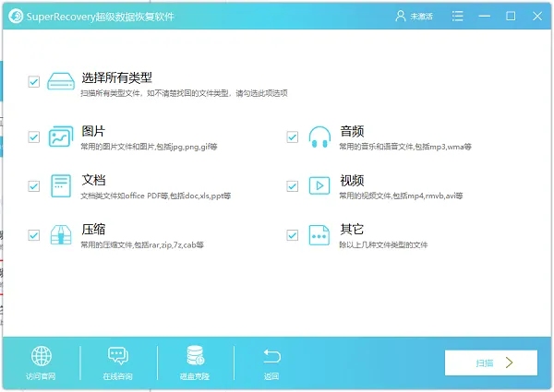This screenshot has width=554, height=392.
Task: Click the 图片 label
Action: click(x=93, y=131)
